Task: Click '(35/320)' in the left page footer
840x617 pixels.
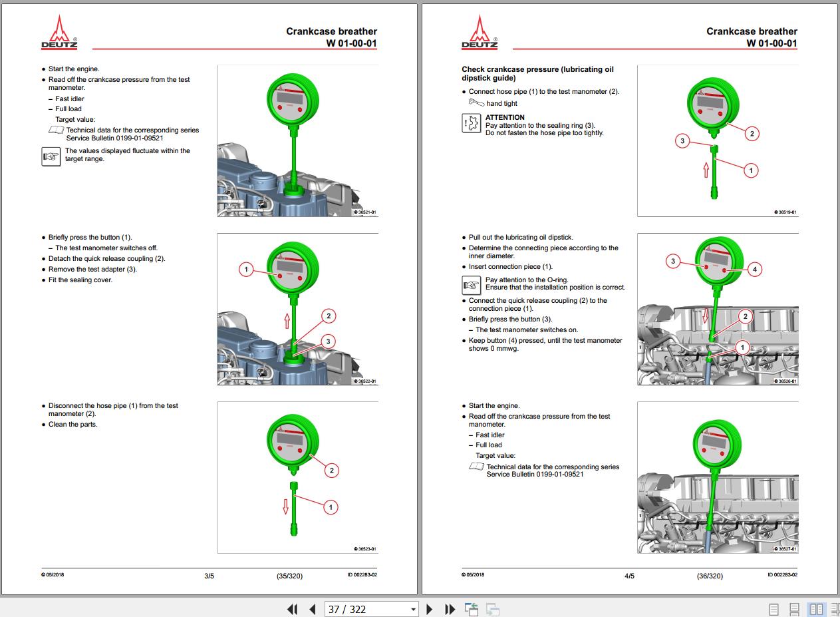Action: (289, 576)
